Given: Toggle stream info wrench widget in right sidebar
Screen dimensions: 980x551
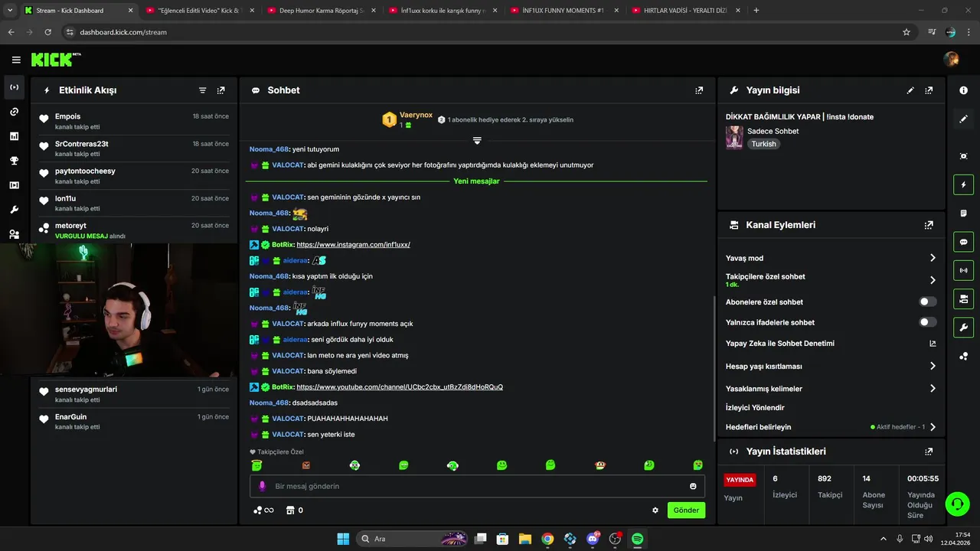Looking at the screenshot, I should point(963,328).
